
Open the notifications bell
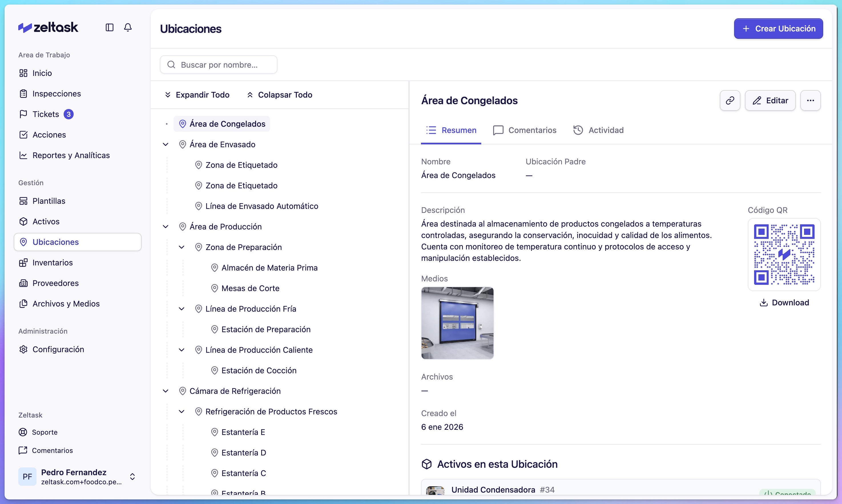(x=128, y=27)
